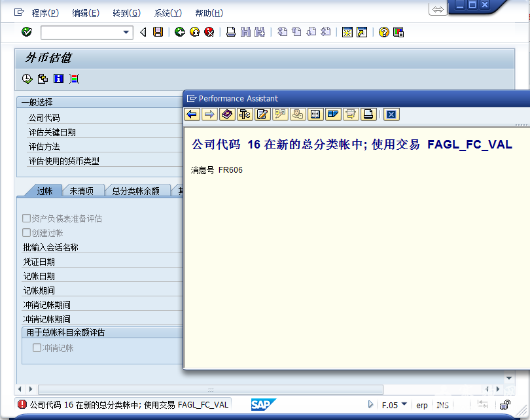Click the Save diskette icon

tap(158, 32)
